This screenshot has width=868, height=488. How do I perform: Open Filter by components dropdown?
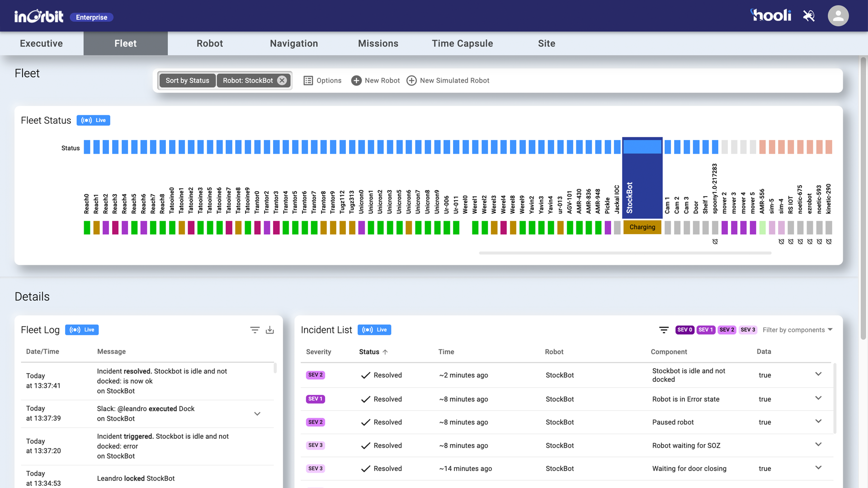[797, 330]
